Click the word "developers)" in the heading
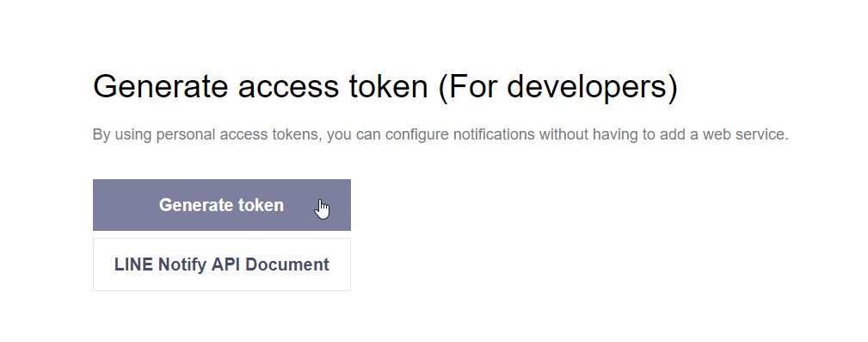Viewport: 868px width, 342px height. (593, 87)
